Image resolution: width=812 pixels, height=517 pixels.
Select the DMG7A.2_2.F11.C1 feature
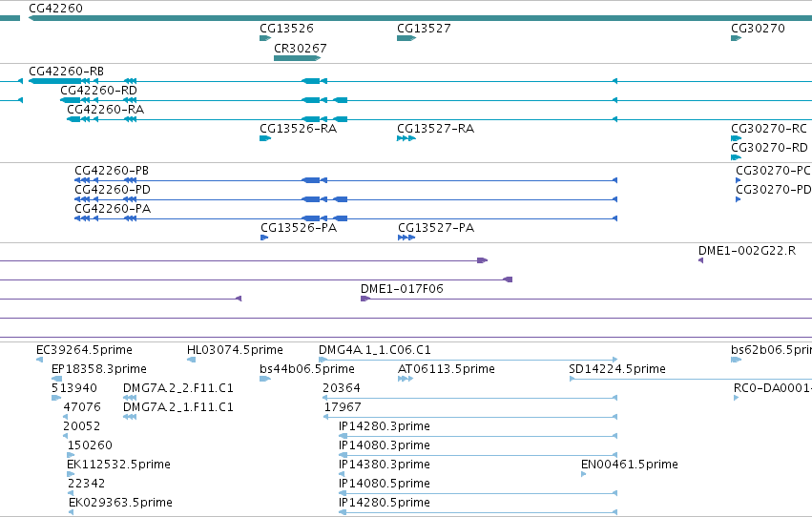(x=130, y=398)
